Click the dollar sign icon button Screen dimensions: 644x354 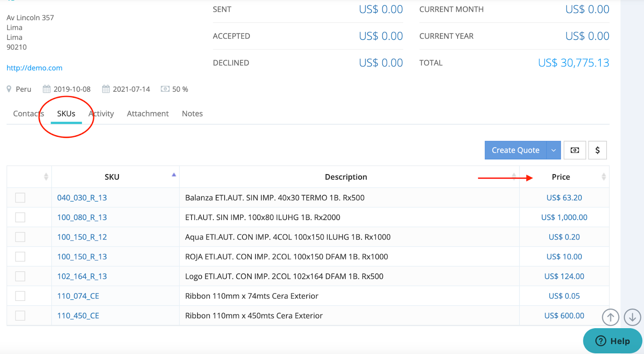pyautogui.click(x=597, y=150)
